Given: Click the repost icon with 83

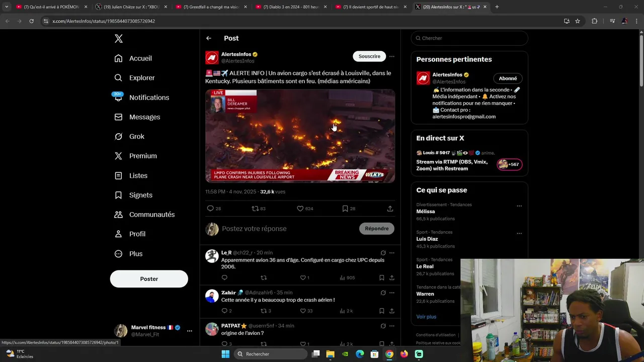Looking at the screenshot, I should coord(255,208).
